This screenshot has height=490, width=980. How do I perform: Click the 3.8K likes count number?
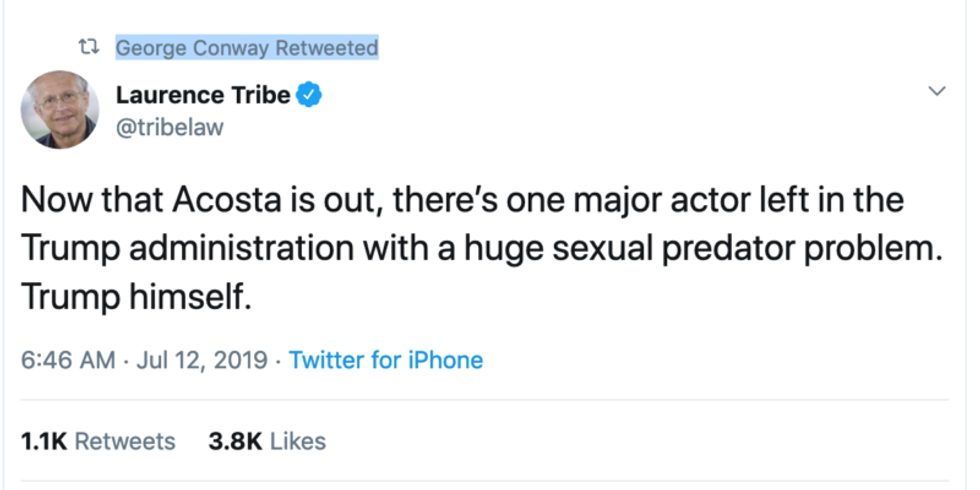(x=235, y=441)
